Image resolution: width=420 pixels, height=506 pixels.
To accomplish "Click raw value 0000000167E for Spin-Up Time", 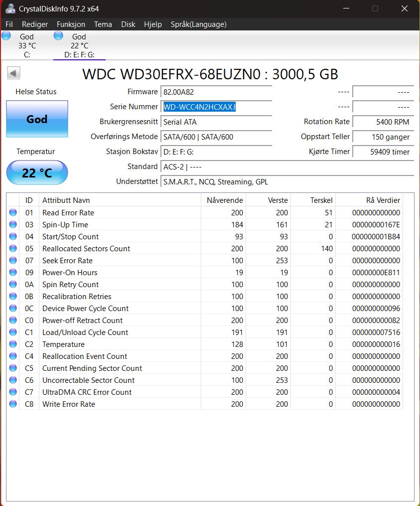I will coord(376,225).
